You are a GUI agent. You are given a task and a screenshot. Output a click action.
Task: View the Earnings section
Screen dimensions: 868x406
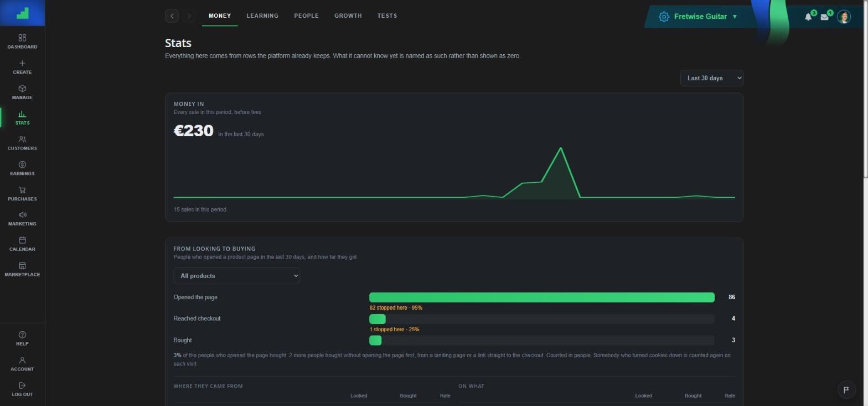pos(22,169)
